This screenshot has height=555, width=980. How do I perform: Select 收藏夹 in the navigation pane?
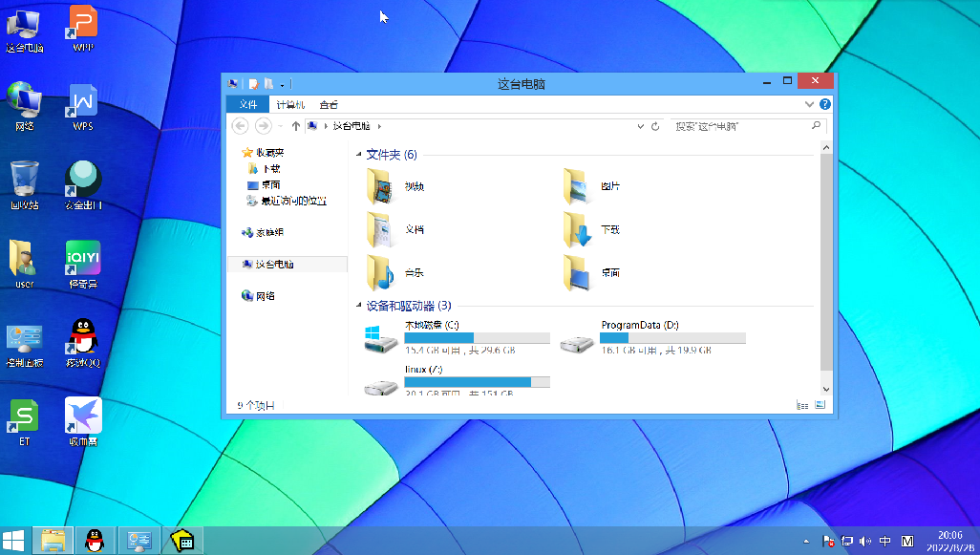[x=263, y=153]
